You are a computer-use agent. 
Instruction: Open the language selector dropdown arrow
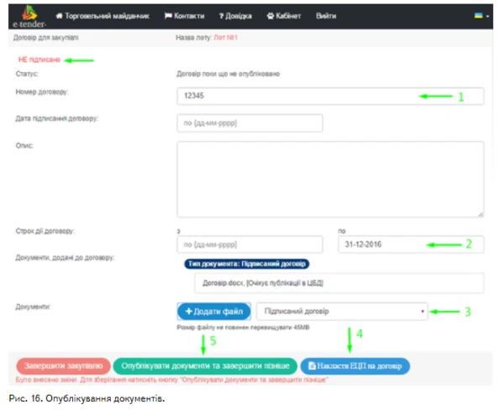coord(487,17)
